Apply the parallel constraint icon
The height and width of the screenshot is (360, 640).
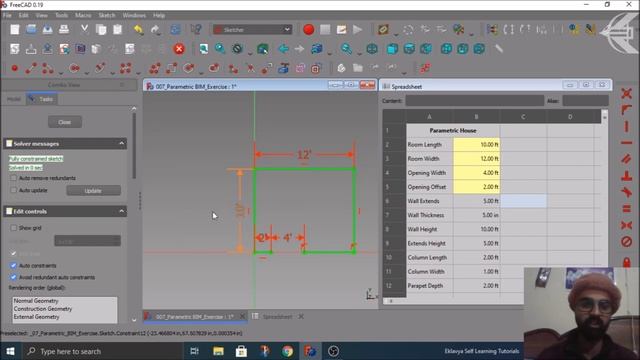[627, 159]
